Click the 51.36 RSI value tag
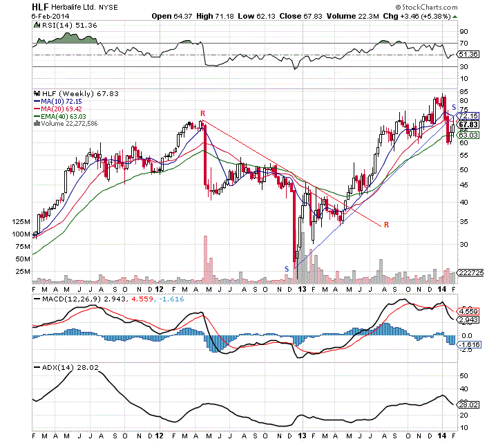 468,55
